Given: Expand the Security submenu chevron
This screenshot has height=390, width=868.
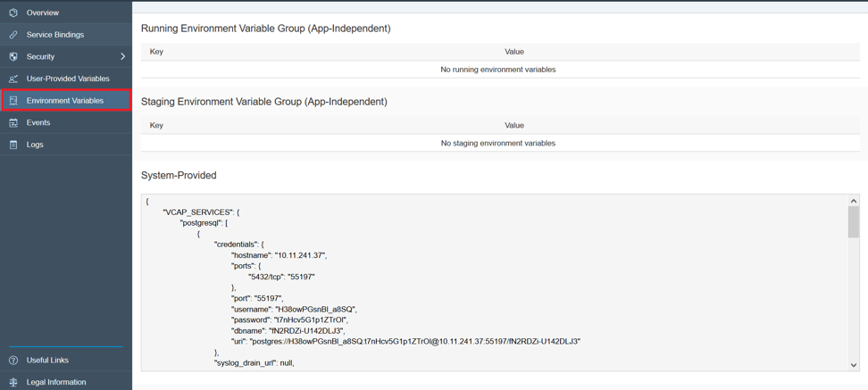Looking at the screenshot, I should click(122, 56).
